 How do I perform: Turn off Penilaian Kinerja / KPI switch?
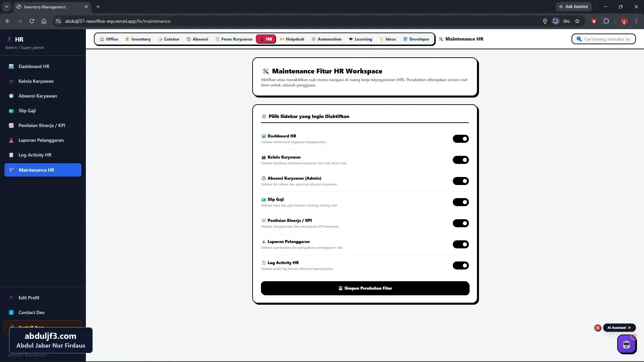coord(461,223)
